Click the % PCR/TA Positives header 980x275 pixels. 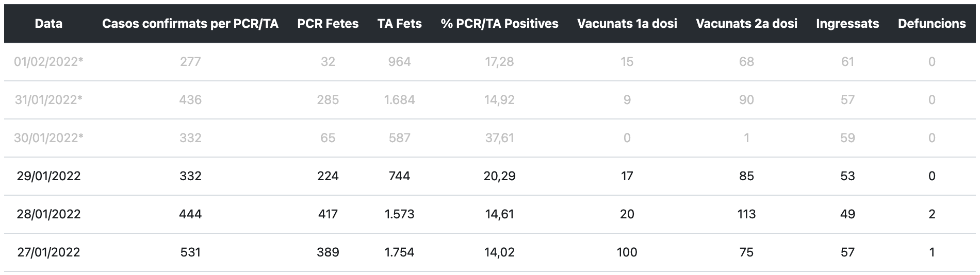(x=499, y=24)
